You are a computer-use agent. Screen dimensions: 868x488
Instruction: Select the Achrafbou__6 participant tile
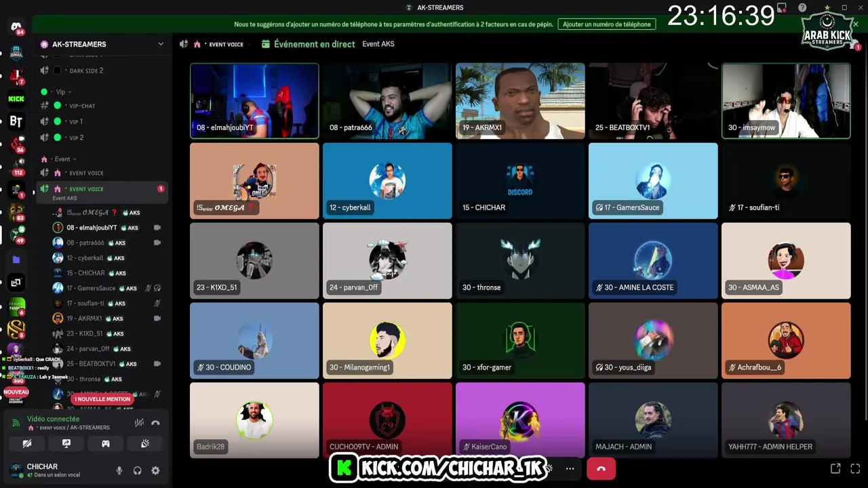[786, 341]
